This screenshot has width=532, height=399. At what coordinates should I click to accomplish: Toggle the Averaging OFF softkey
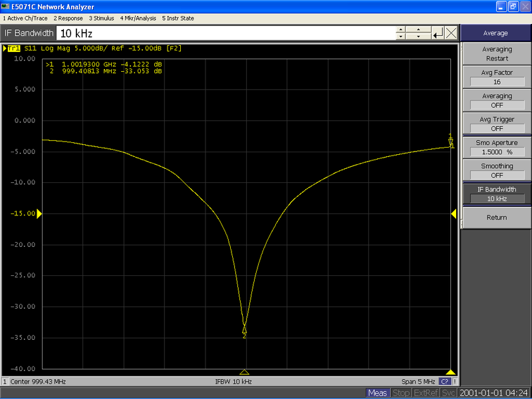point(496,101)
